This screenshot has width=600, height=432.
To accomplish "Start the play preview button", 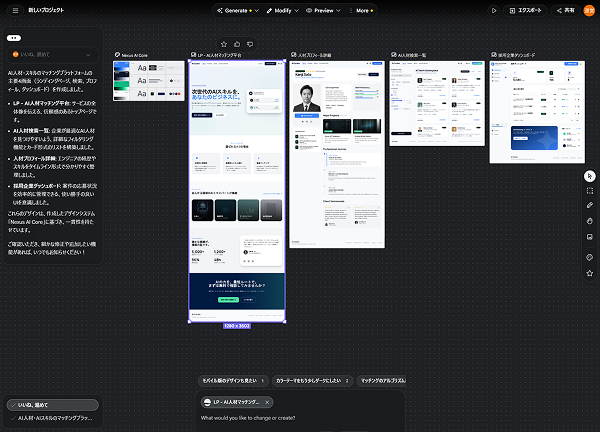I will click(x=494, y=11).
